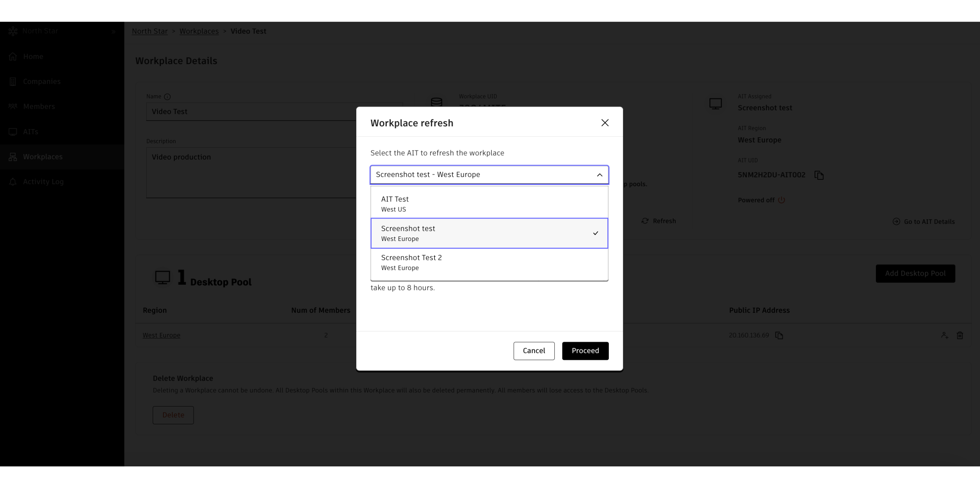Expand the sidebar chevron
The height and width of the screenshot is (488, 980).
pos(113,32)
